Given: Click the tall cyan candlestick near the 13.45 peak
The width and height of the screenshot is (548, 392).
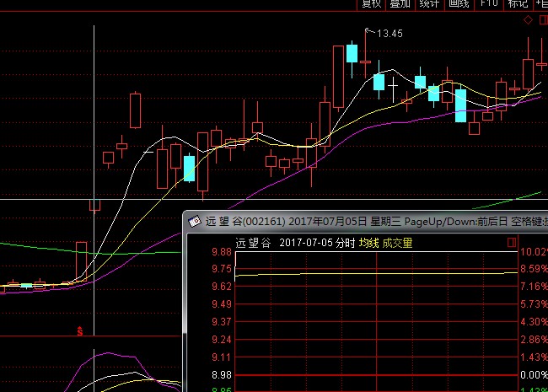Looking at the screenshot, I should (x=352, y=53).
